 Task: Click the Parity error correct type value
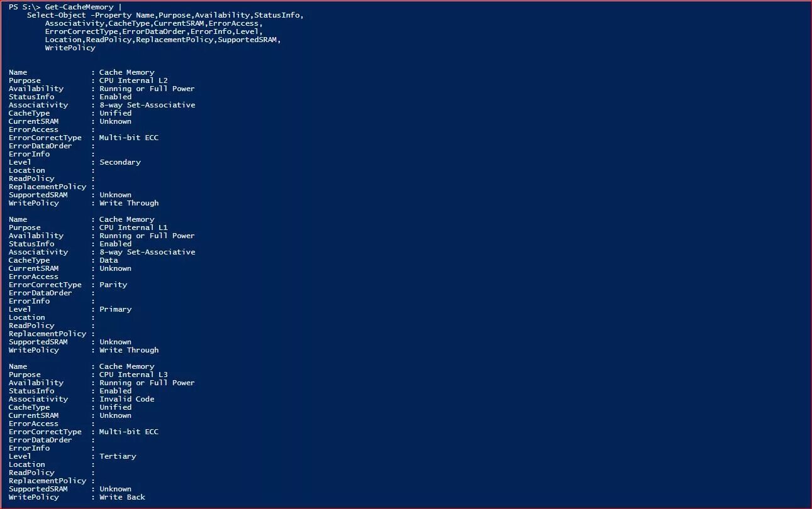pyautogui.click(x=113, y=285)
